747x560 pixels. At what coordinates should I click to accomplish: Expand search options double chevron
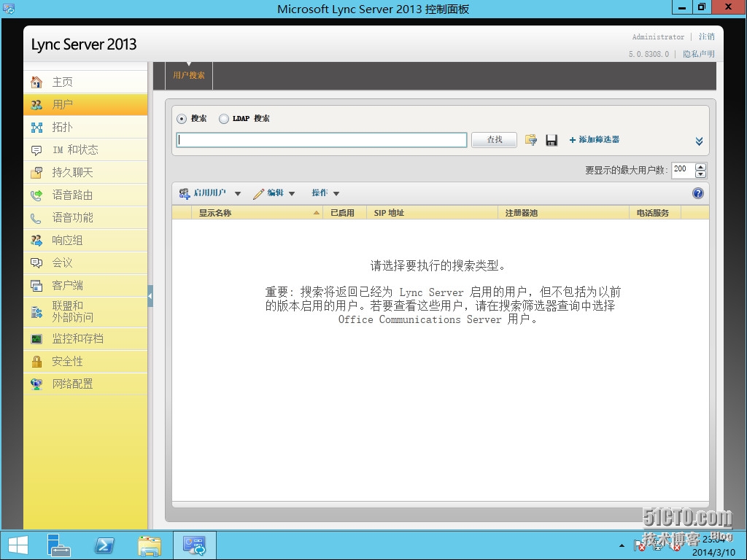[x=699, y=141]
